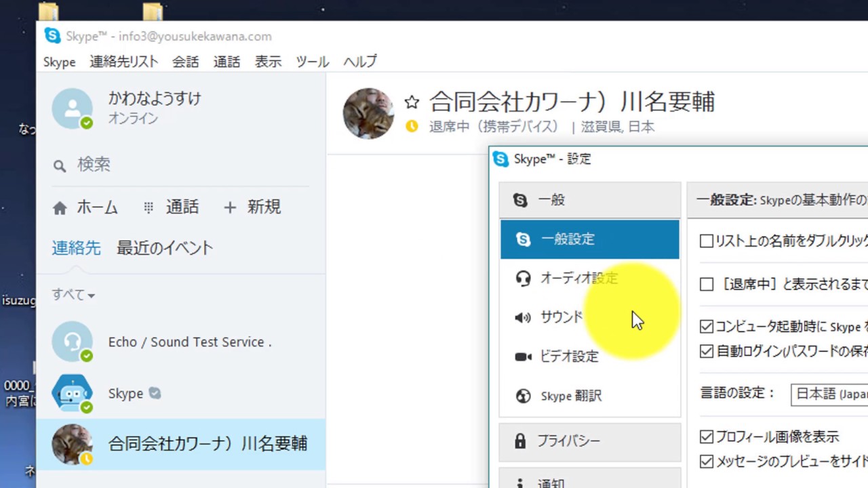Click the オンライン status text
The height and width of the screenshot is (488, 868).
point(133,119)
